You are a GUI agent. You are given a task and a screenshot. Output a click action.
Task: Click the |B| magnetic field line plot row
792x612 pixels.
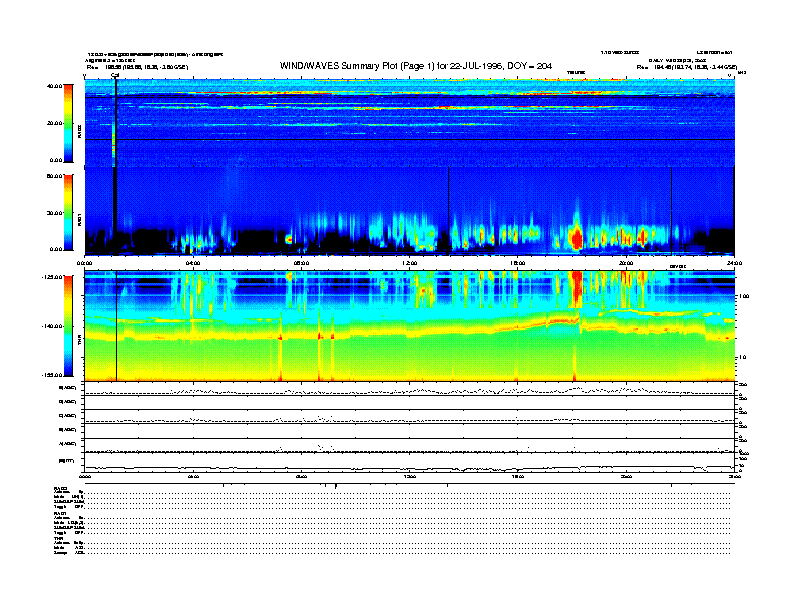click(409, 463)
